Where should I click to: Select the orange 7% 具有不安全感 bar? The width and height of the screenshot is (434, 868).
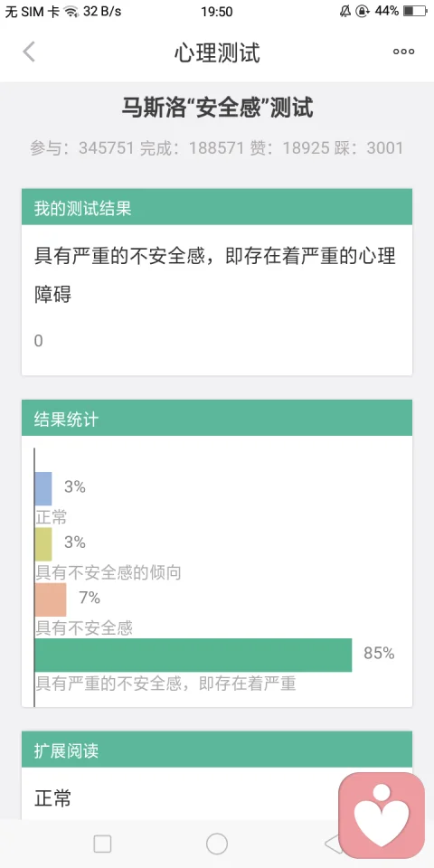tap(51, 599)
